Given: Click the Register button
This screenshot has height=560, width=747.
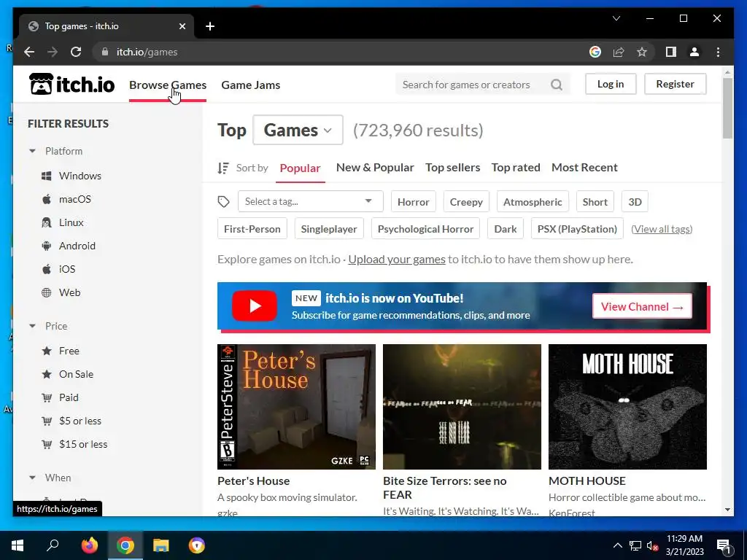Looking at the screenshot, I should [675, 84].
